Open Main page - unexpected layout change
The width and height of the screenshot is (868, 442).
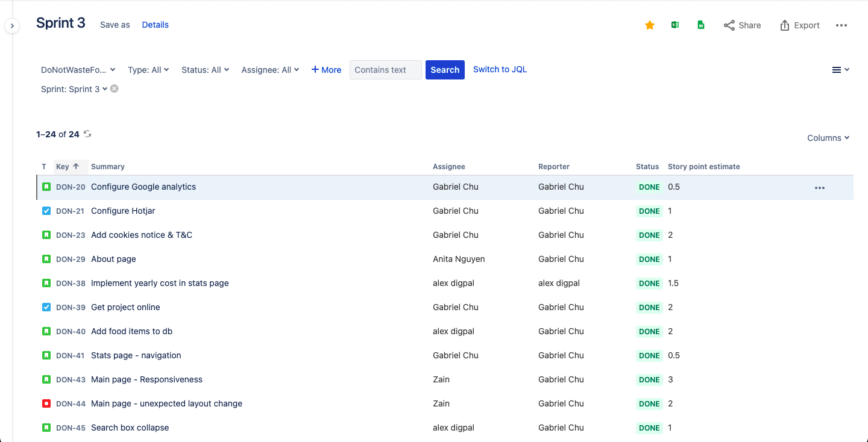pos(166,403)
